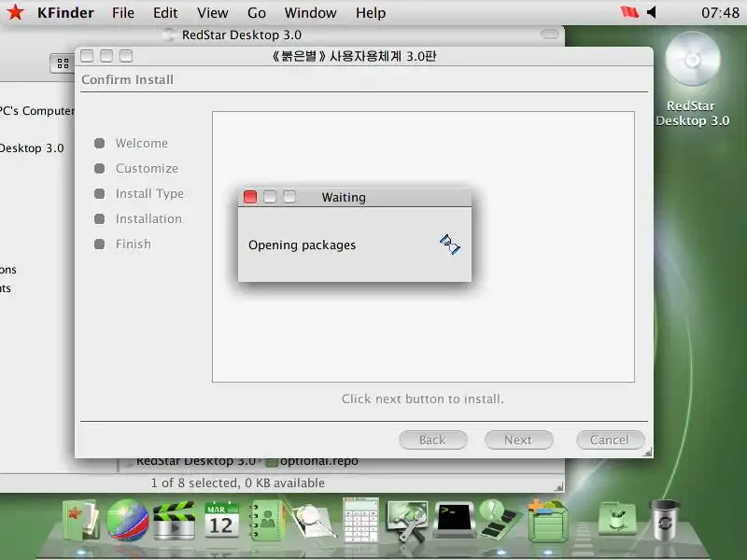The width and height of the screenshot is (747, 560).
Task: Open the software manager box icon in dock
Action: [549, 521]
